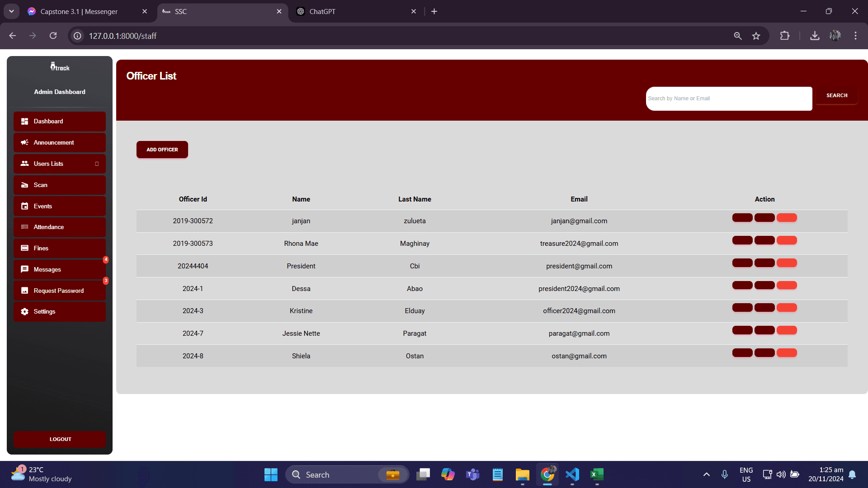Open the Chrome extensions puzzle icon

pos(785,36)
